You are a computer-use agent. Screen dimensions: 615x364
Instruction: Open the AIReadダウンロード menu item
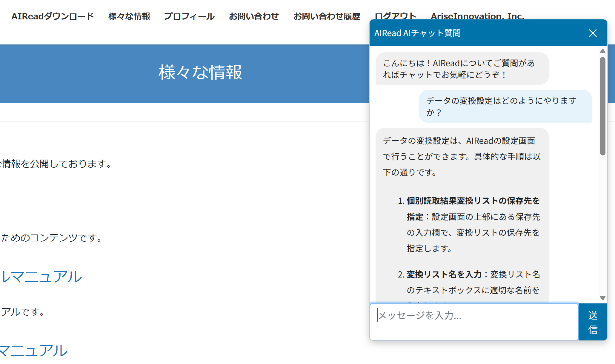click(x=53, y=16)
